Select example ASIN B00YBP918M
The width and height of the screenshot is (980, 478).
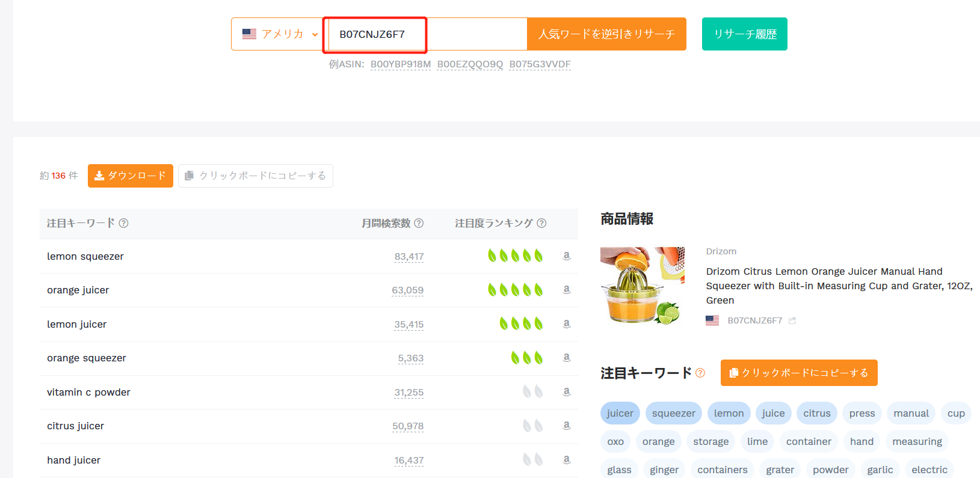[401, 64]
